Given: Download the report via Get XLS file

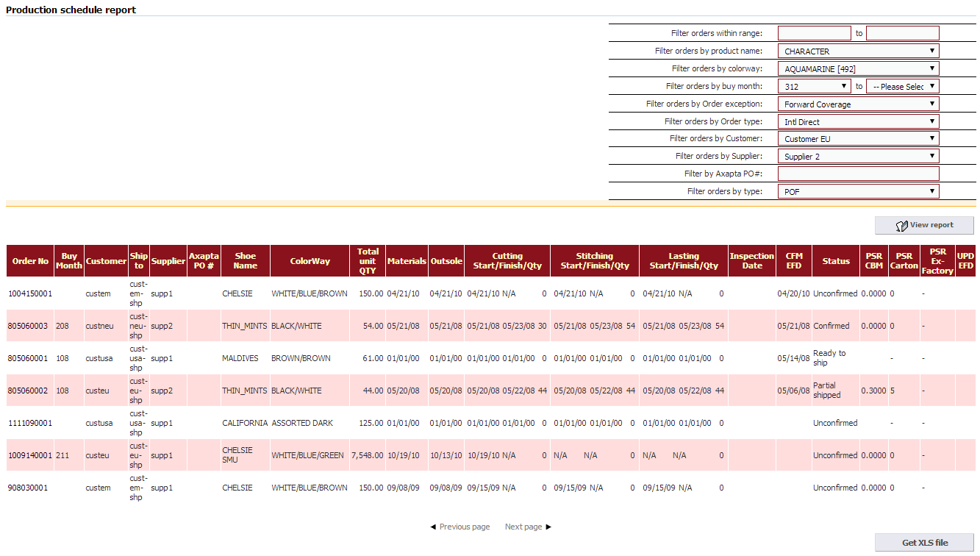Looking at the screenshot, I should [924, 543].
